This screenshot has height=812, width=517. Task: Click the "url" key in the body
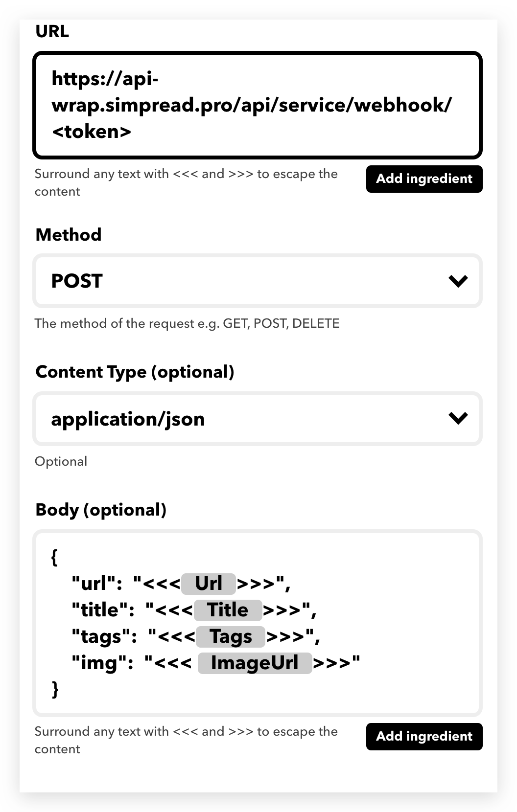click(97, 584)
